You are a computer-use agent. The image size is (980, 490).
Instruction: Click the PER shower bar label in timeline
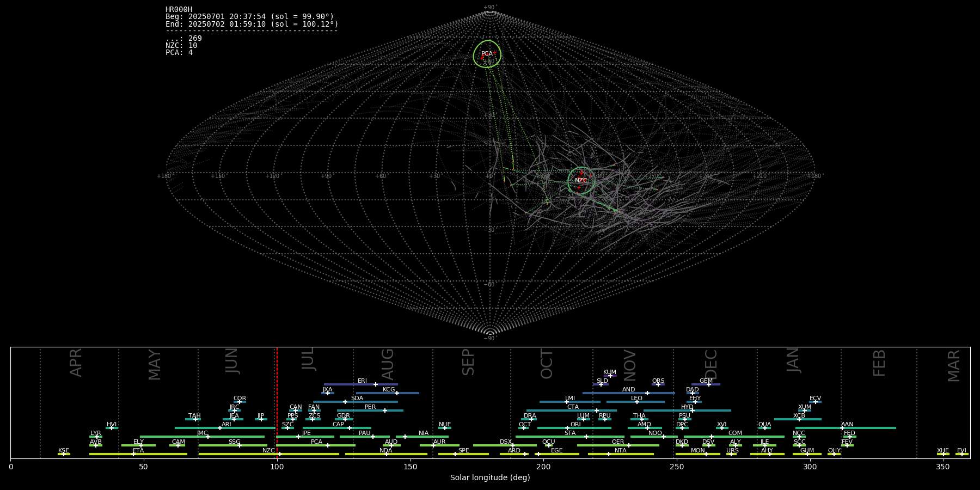pyautogui.click(x=370, y=407)
